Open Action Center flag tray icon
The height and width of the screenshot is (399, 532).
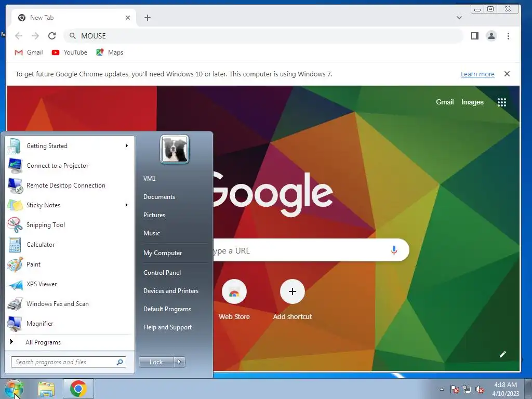click(x=455, y=389)
